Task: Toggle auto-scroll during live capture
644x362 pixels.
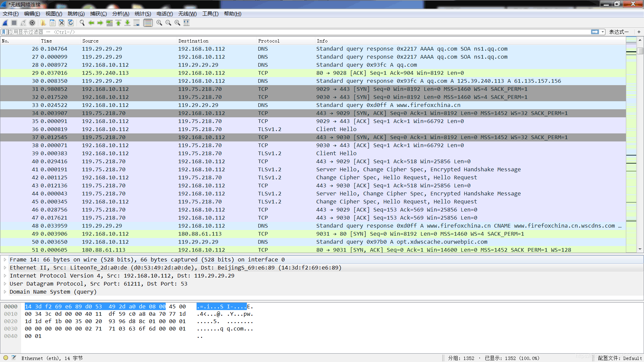Action: pos(137,23)
